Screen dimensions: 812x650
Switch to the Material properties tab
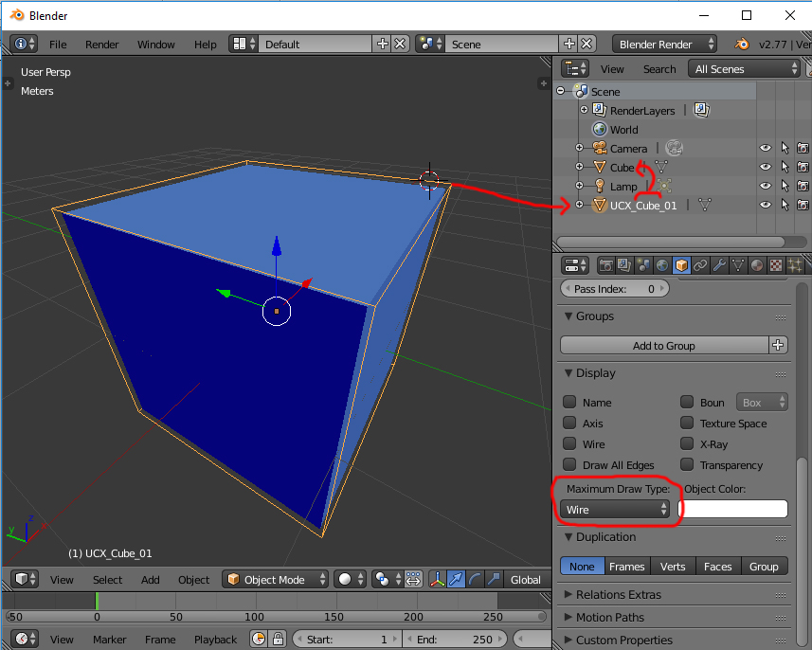pos(756,265)
